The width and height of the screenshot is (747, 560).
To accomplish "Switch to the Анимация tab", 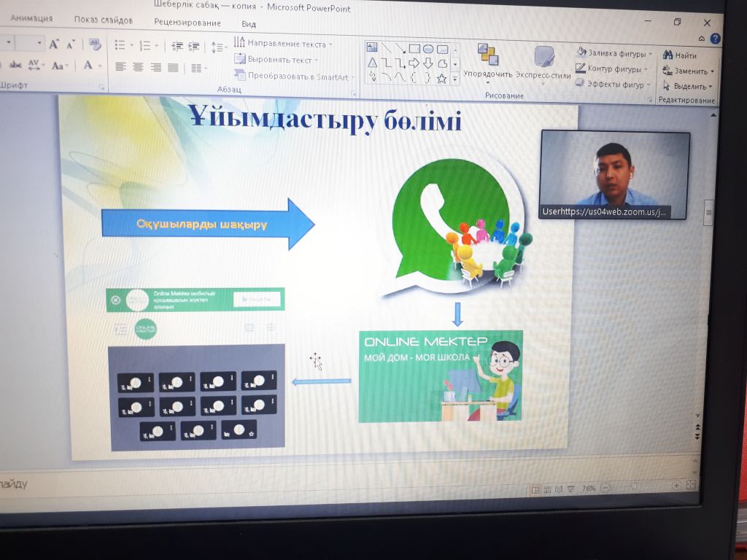I will [x=31, y=17].
